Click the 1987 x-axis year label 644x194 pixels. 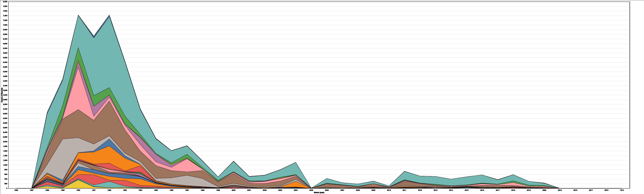pyautogui.click(x=32, y=190)
